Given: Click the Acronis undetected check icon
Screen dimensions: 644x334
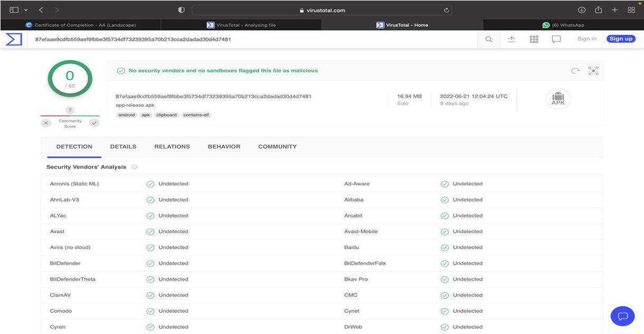Looking at the screenshot, I should pos(150,184).
